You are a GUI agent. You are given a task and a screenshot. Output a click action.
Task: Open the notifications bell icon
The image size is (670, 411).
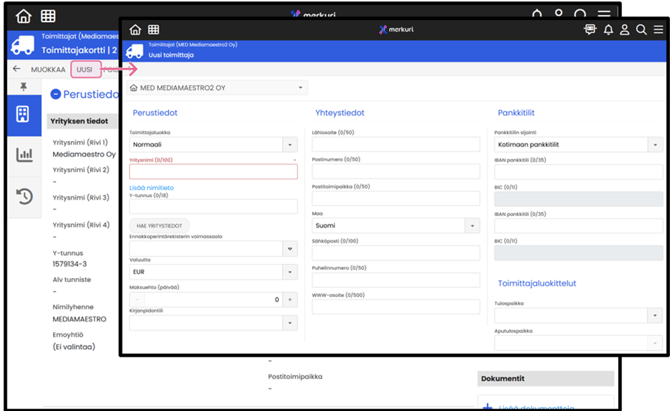[608, 30]
